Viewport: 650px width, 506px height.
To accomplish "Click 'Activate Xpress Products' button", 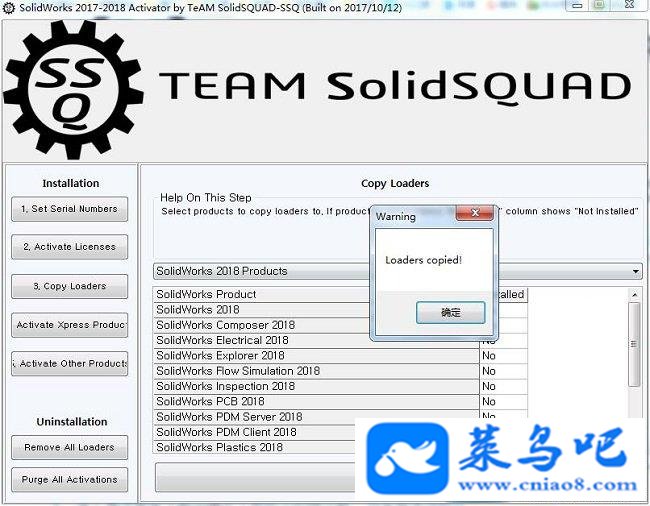I will click(70, 325).
